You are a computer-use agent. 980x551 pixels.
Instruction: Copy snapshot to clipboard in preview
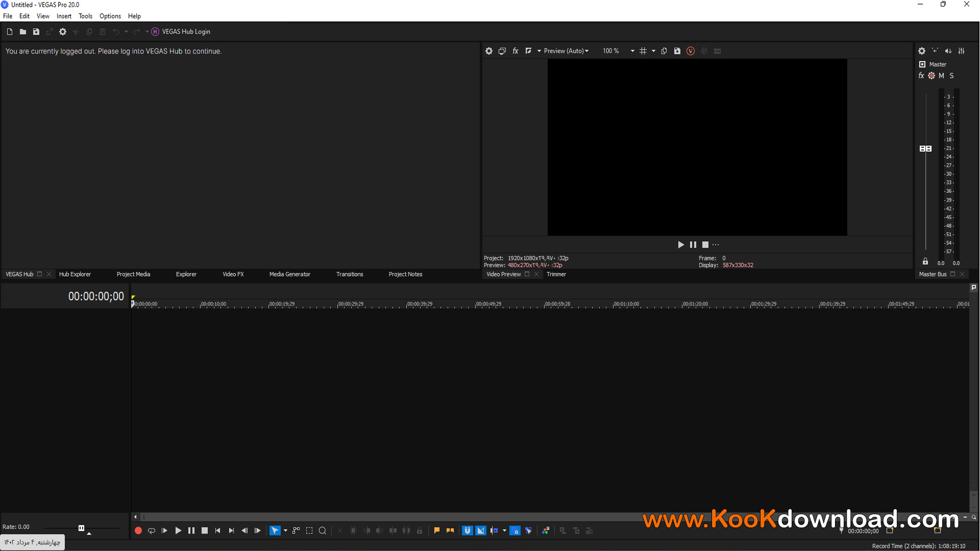pyautogui.click(x=664, y=51)
